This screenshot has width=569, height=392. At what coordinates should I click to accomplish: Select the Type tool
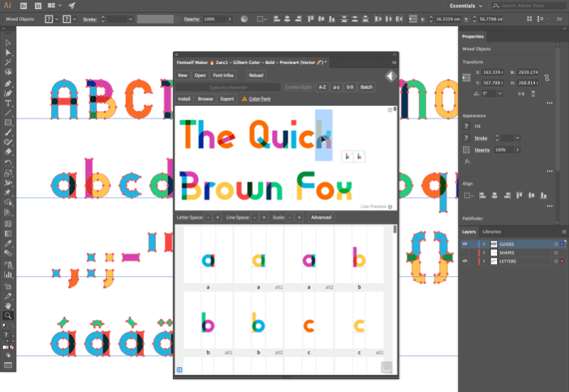[8, 103]
